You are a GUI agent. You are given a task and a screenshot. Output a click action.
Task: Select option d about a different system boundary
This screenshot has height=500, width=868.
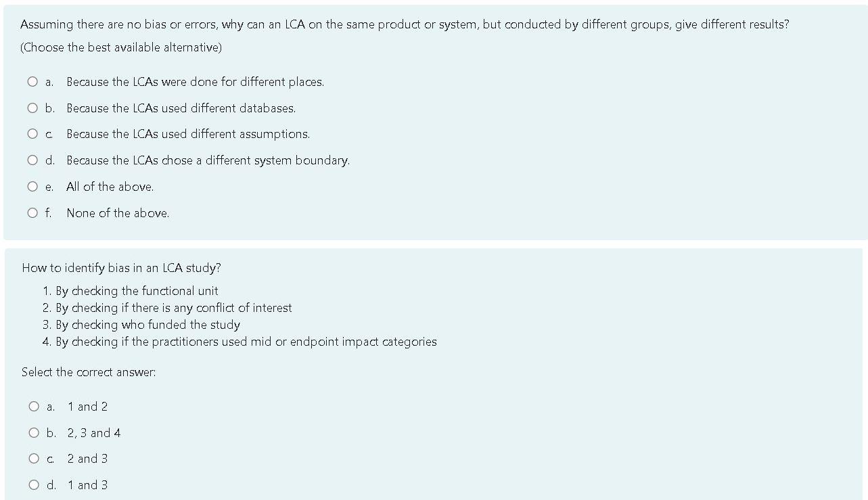pyautogui.click(x=32, y=160)
